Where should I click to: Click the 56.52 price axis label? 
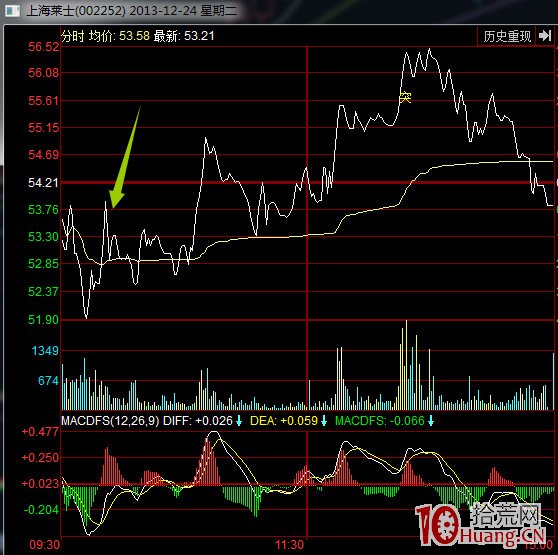tap(43, 47)
